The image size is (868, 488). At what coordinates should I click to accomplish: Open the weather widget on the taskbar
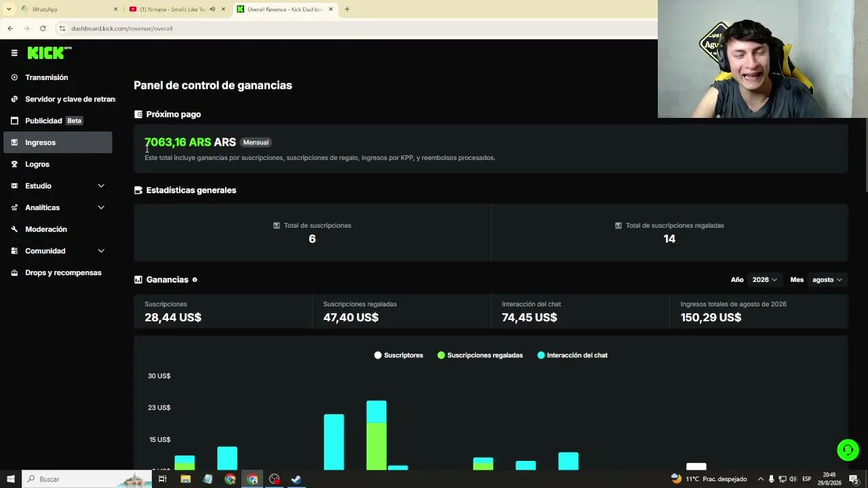click(709, 479)
